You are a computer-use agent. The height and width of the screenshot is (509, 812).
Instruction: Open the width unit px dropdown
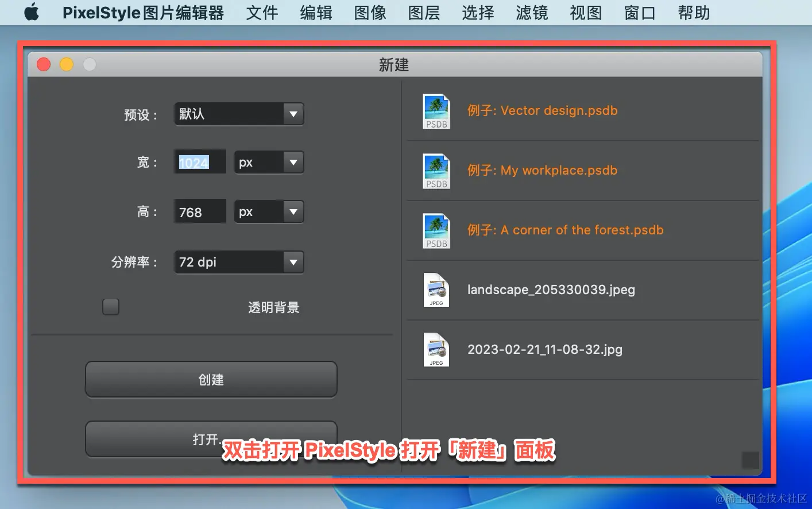(269, 163)
